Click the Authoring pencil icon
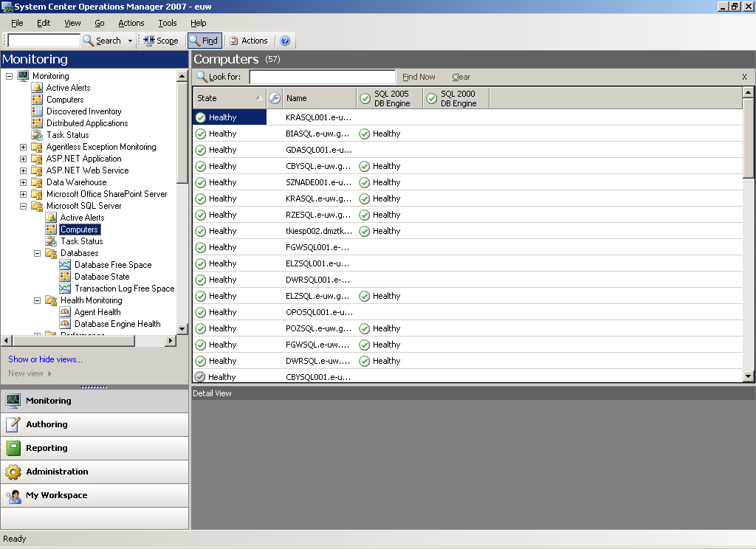Viewport: 756px width, 549px height. (x=13, y=424)
